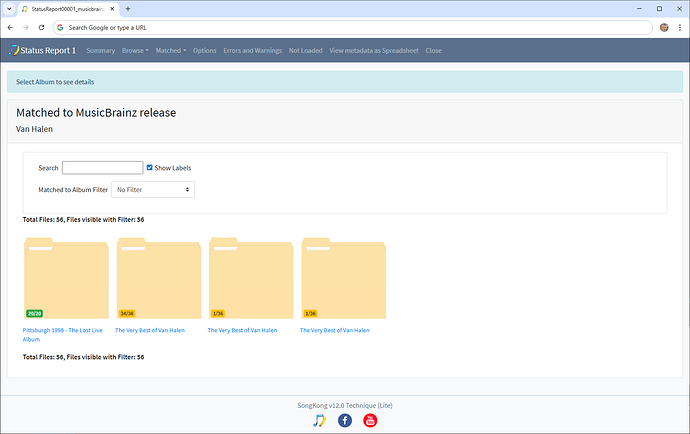Viewport: 690px width, 434px height.
Task: Click the 34/36 badge folder thumbnail
Action: [158, 277]
